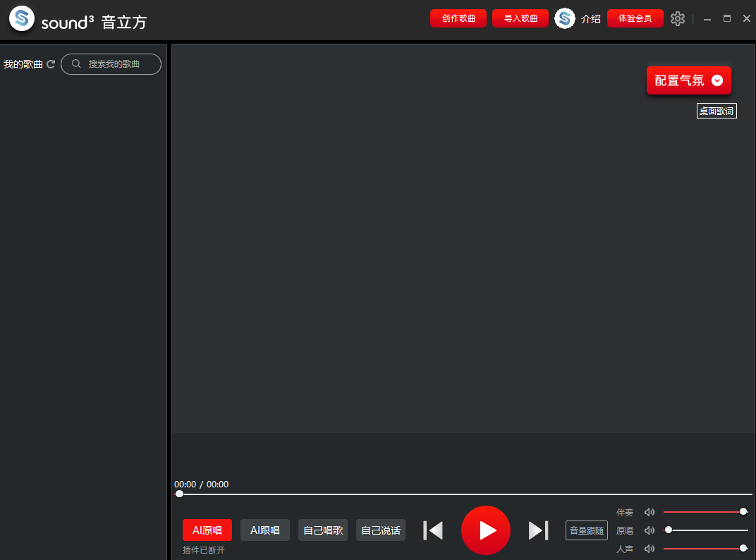
Task: Click the user avatar icon beside 介绍
Action: (565, 19)
